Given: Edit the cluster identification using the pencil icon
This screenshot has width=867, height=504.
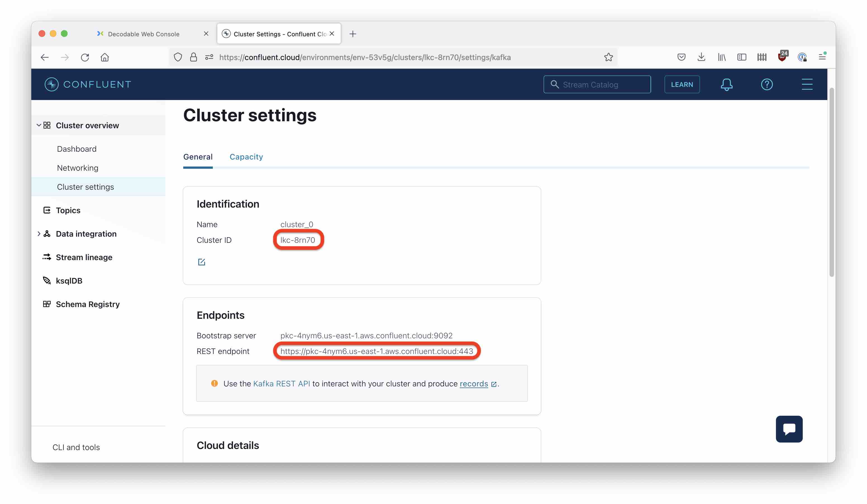Looking at the screenshot, I should [x=201, y=261].
